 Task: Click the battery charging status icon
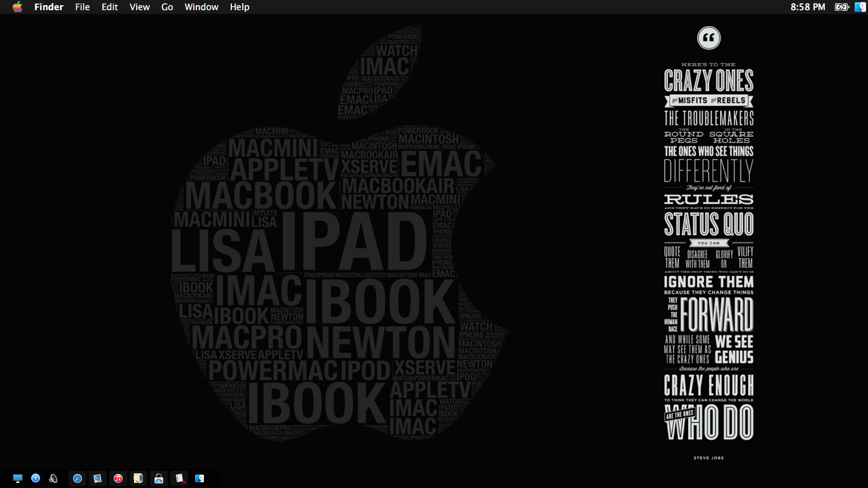841,7
